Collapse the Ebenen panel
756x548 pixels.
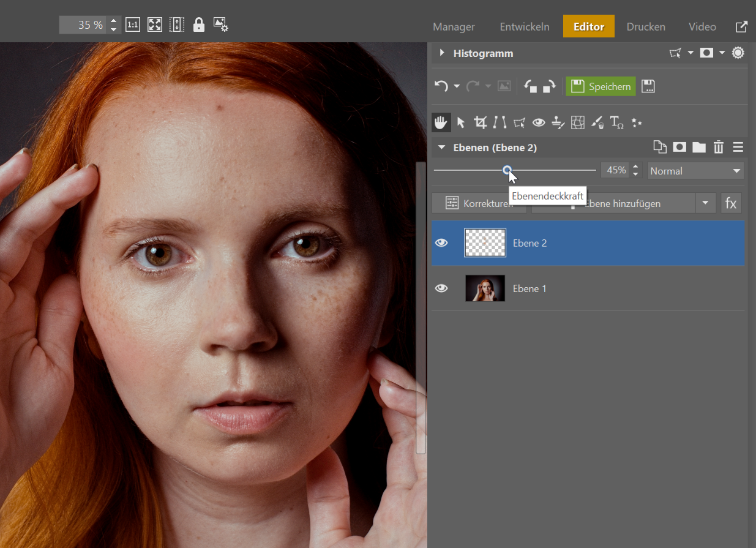pyautogui.click(x=441, y=148)
